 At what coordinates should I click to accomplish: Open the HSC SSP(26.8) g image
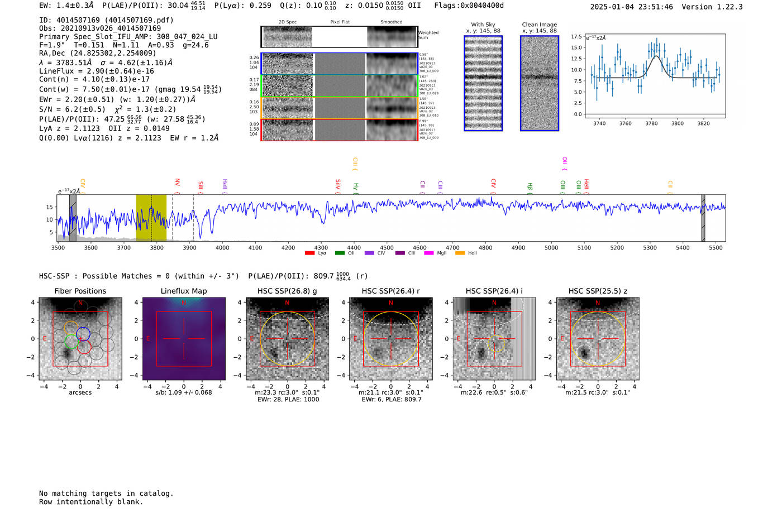(x=287, y=339)
